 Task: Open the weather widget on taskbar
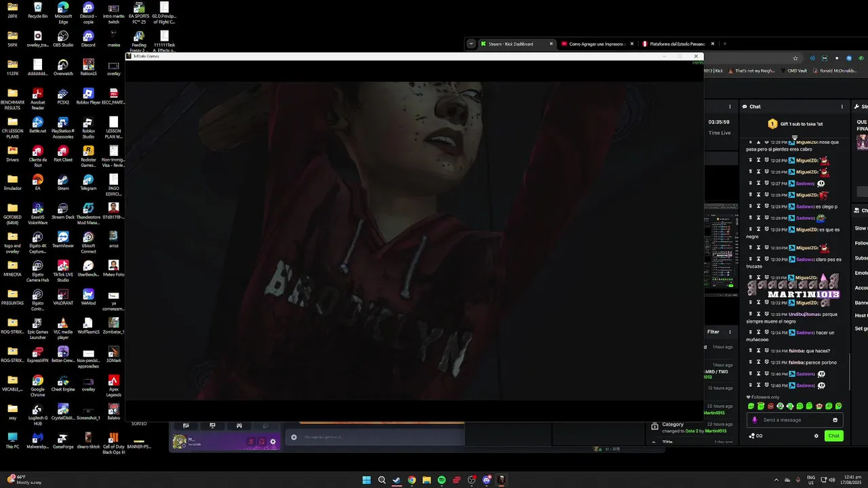(x=24, y=480)
